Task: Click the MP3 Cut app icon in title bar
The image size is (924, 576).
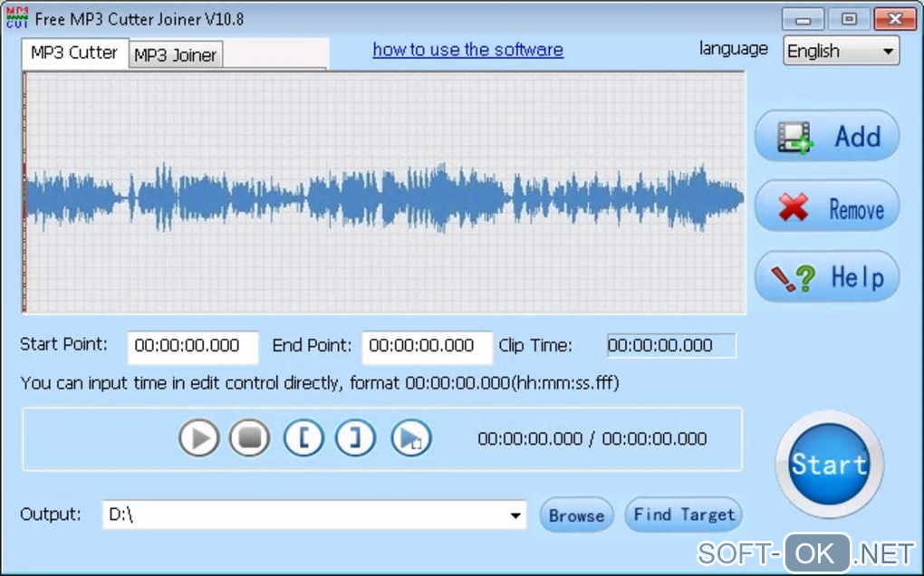Action: point(17,18)
